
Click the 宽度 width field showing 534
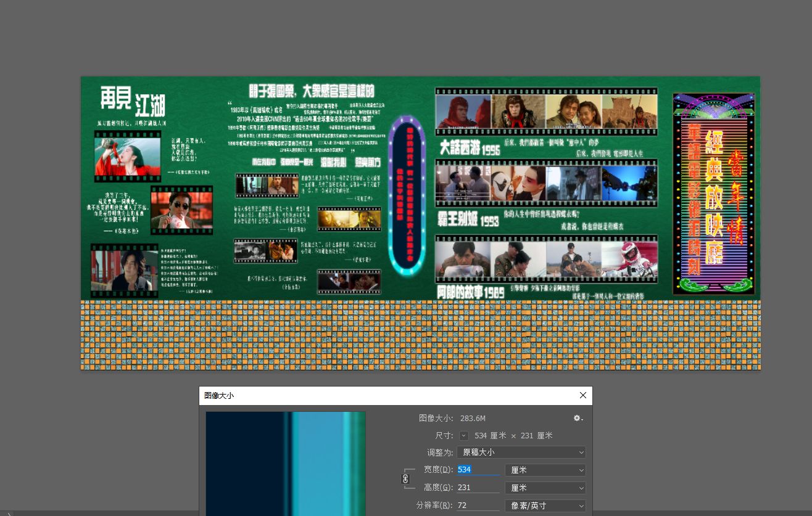point(478,470)
